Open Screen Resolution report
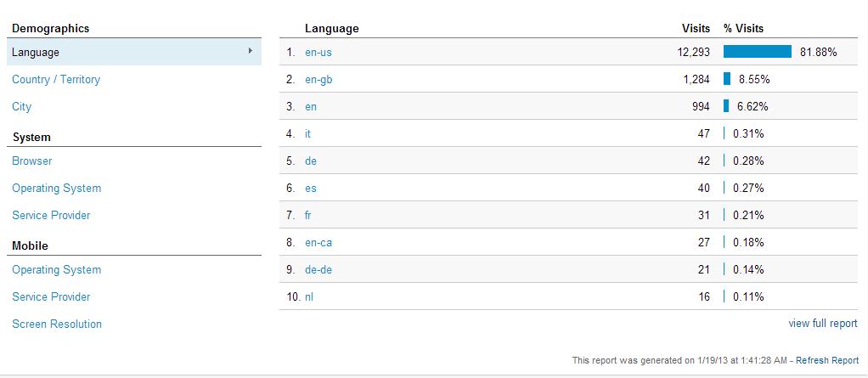868x378 pixels. click(57, 324)
